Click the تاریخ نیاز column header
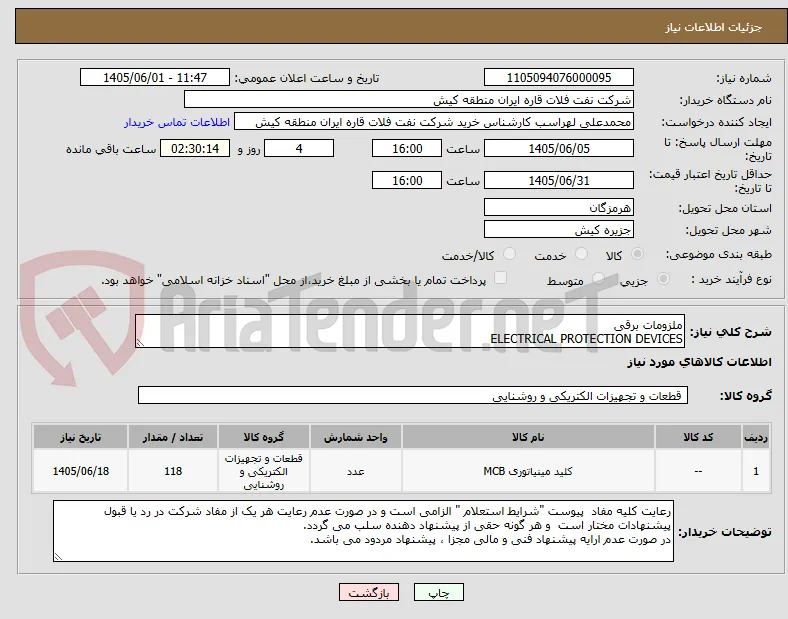 [x=80, y=437]
